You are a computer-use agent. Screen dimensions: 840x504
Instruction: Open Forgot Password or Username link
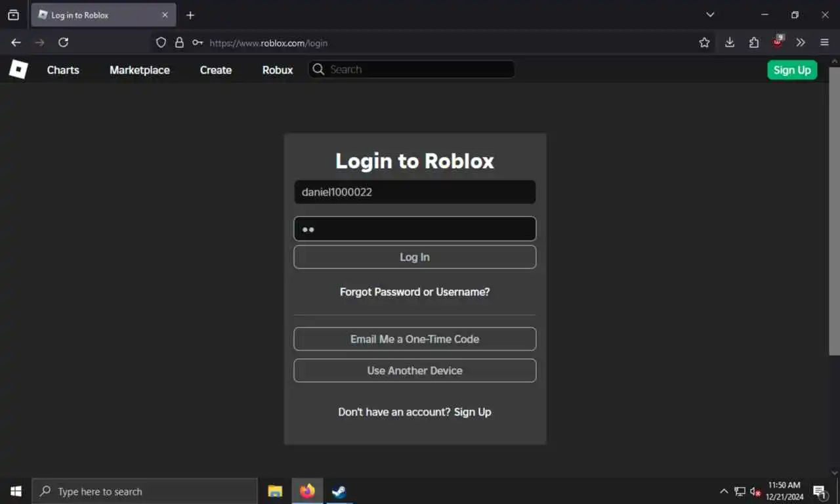pyautogui.click(x=415, y=292)
